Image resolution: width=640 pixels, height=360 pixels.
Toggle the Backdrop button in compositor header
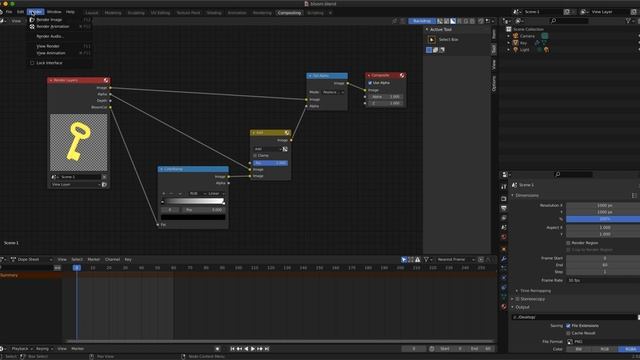click(422, 21)
